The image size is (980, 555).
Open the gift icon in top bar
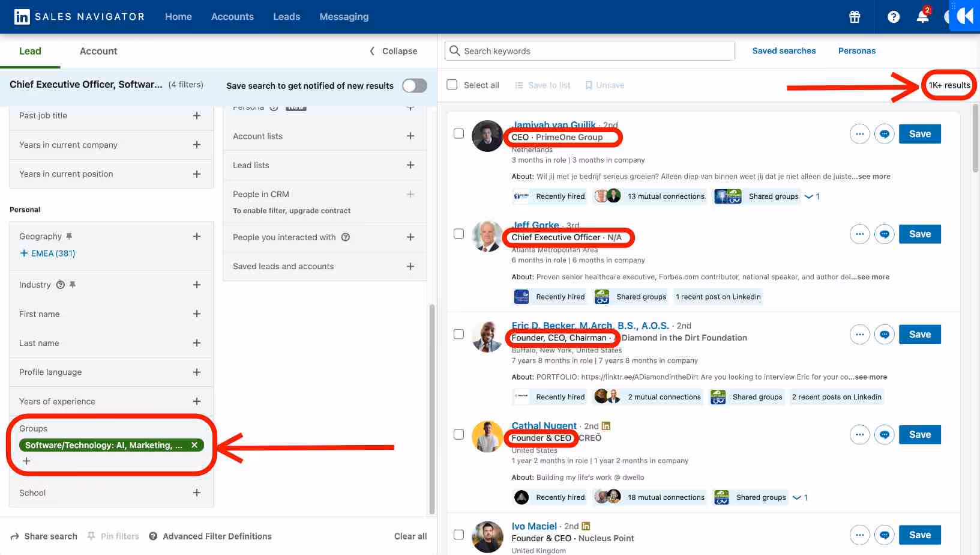[x=855, y=17]
